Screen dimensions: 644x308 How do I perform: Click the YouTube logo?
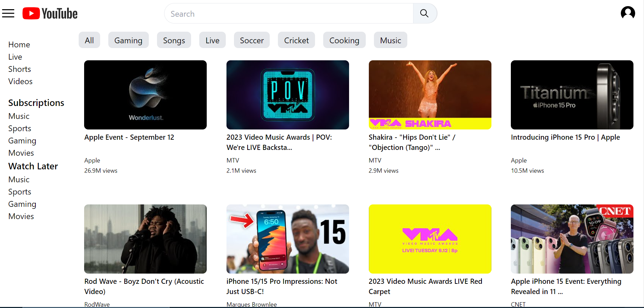point(50,14)
